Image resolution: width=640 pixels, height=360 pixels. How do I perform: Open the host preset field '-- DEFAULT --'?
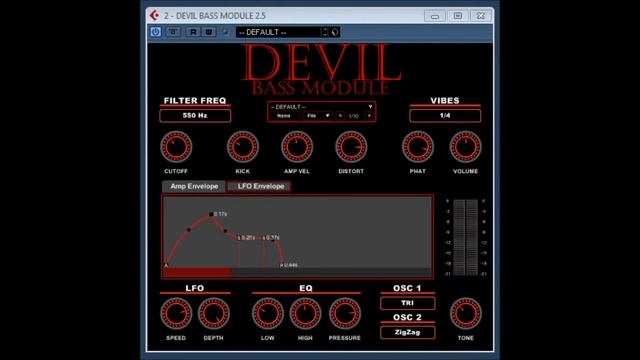point(278,32)
